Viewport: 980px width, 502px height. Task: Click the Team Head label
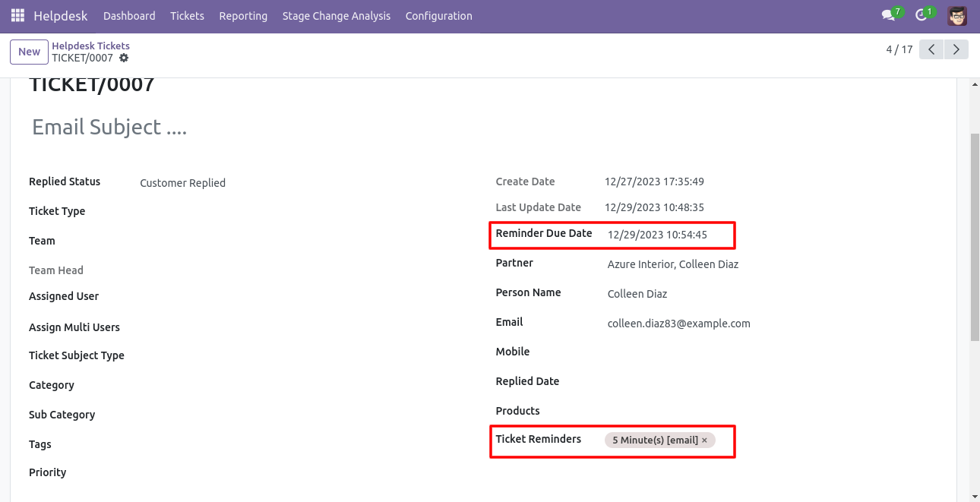[x=56, y=270]
